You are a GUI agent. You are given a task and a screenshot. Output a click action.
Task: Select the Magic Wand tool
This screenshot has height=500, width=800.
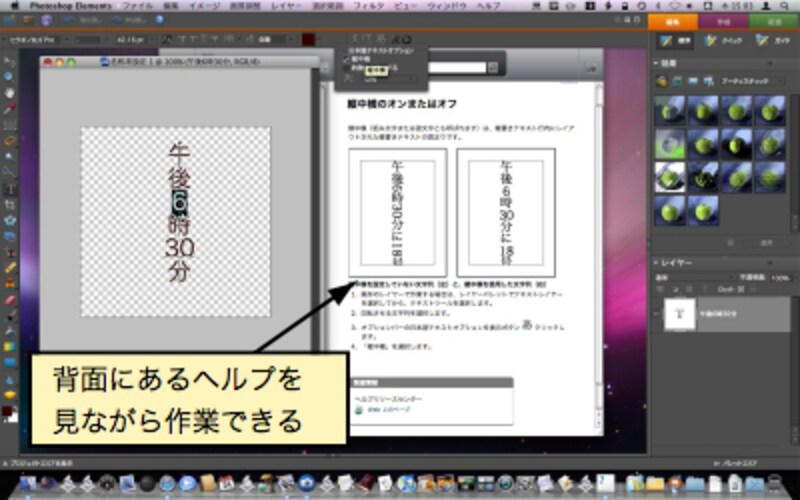point(10,157)
